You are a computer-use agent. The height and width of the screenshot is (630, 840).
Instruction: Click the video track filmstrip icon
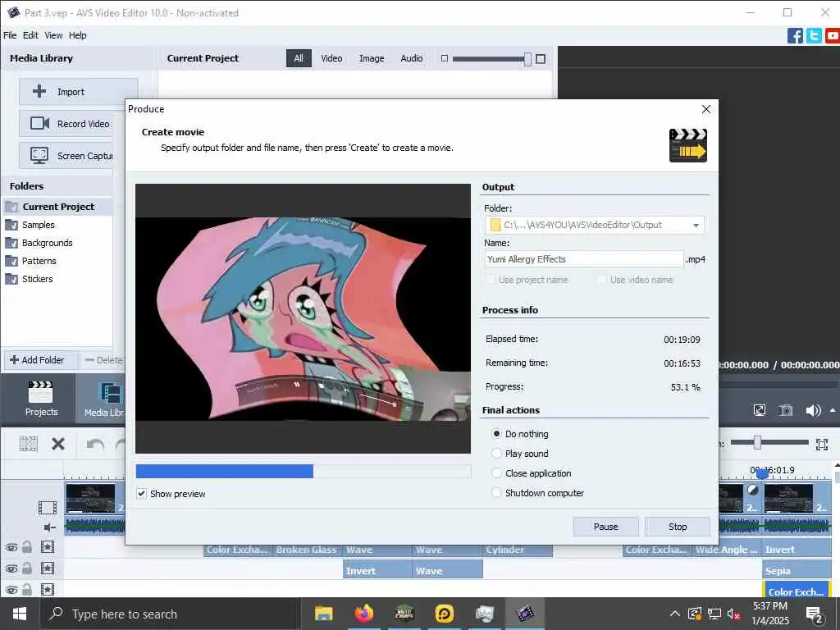tap(48, 507)
